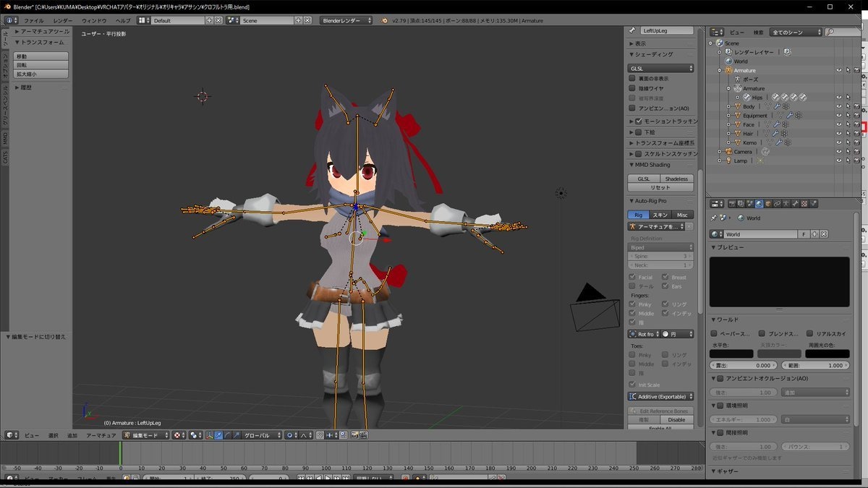Click the pivot point selector icon

tap(195, 435)
